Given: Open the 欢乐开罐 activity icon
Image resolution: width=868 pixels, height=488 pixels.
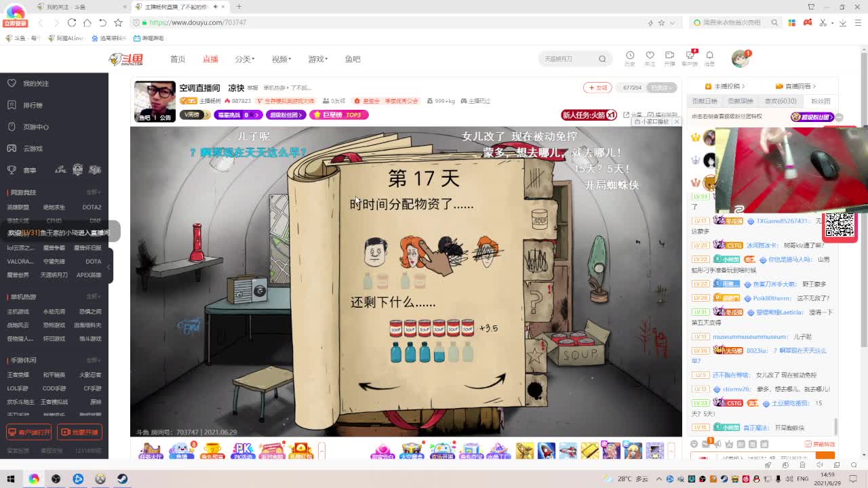Looking at the screenshot, I should pos(441,451).
